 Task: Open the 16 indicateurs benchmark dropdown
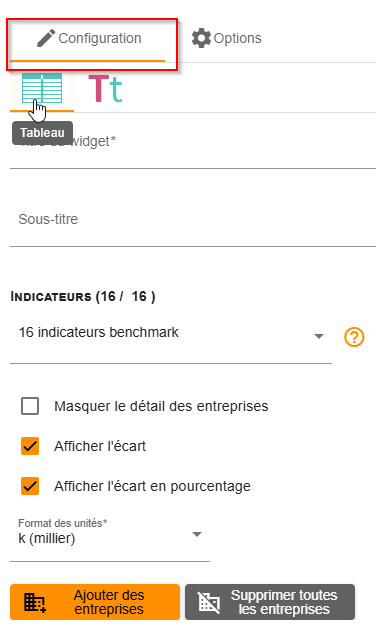[x=170, y=337]
